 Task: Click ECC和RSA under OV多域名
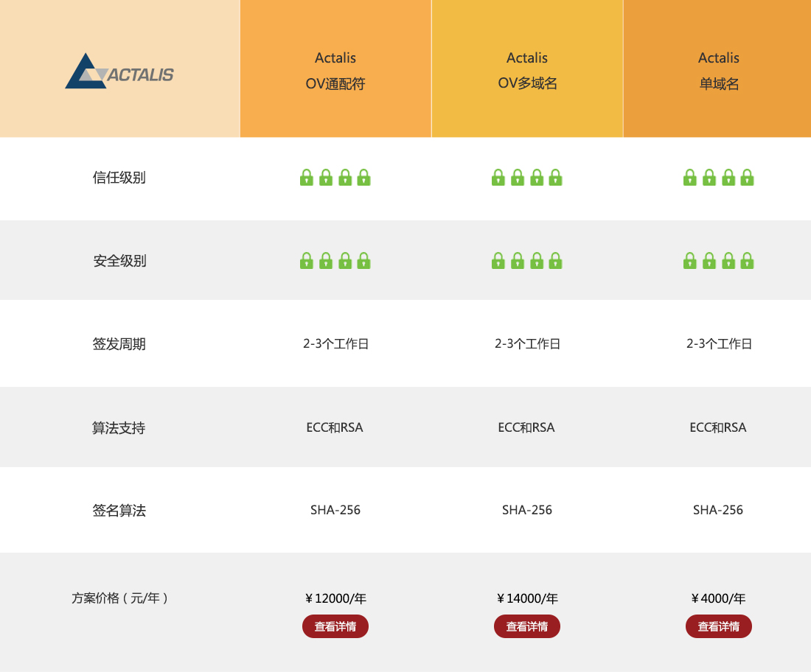(526, 427)
